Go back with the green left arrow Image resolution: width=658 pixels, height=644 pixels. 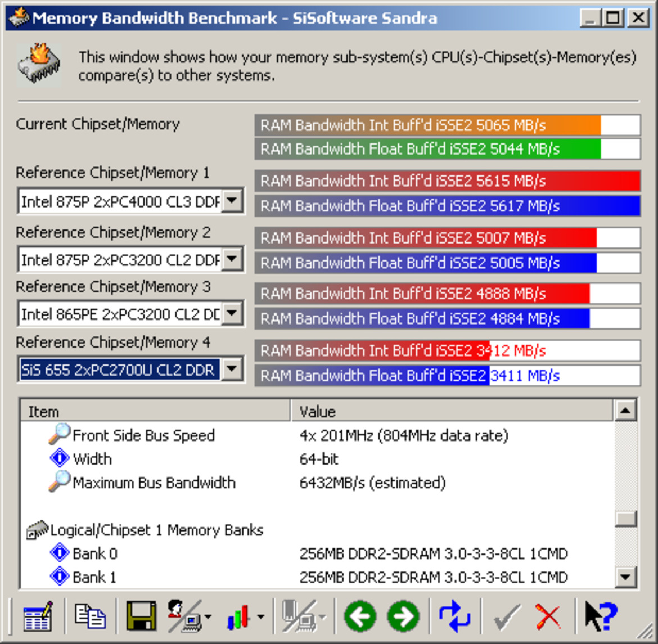pos(359,616)
